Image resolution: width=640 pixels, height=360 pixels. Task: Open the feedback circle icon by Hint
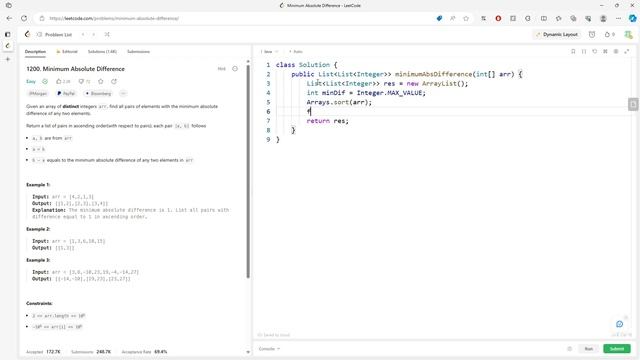click(235, 69)
